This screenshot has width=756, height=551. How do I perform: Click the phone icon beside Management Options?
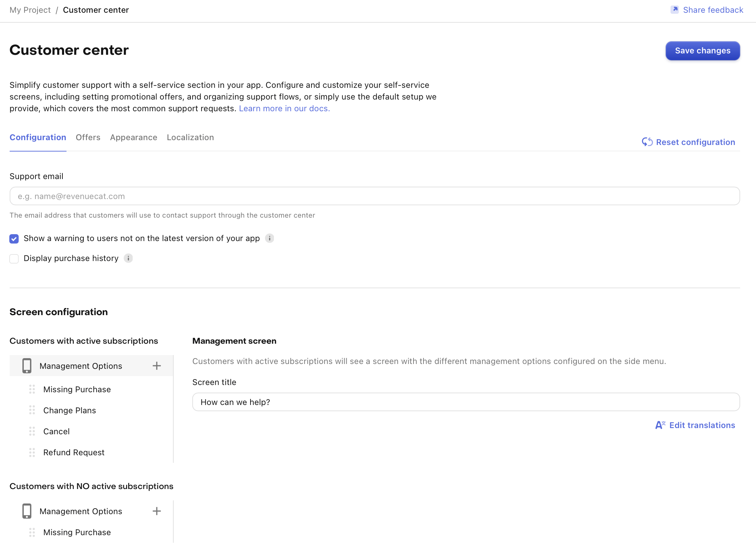click(x=27, y=366)
